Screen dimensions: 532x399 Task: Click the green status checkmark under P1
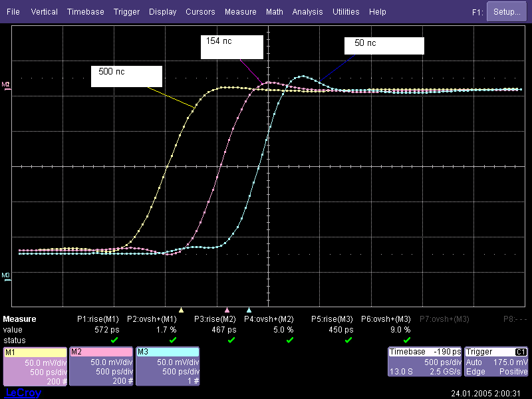[114, 340]
